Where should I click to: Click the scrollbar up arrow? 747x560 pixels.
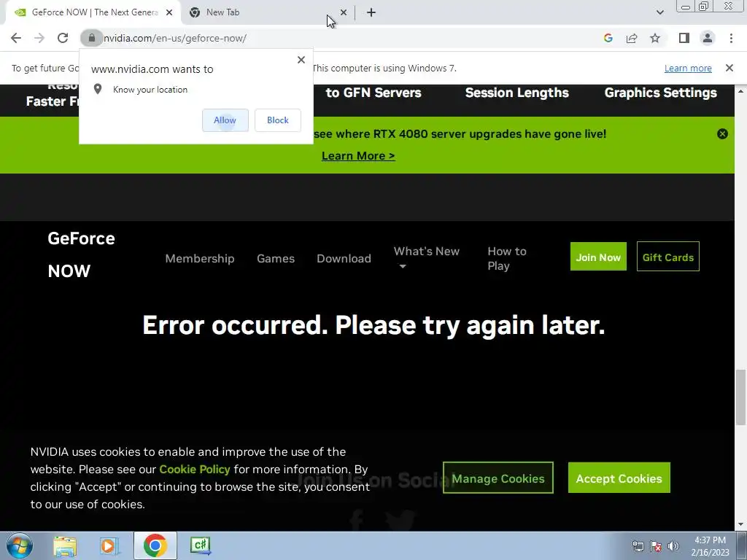tap(740, 90)
